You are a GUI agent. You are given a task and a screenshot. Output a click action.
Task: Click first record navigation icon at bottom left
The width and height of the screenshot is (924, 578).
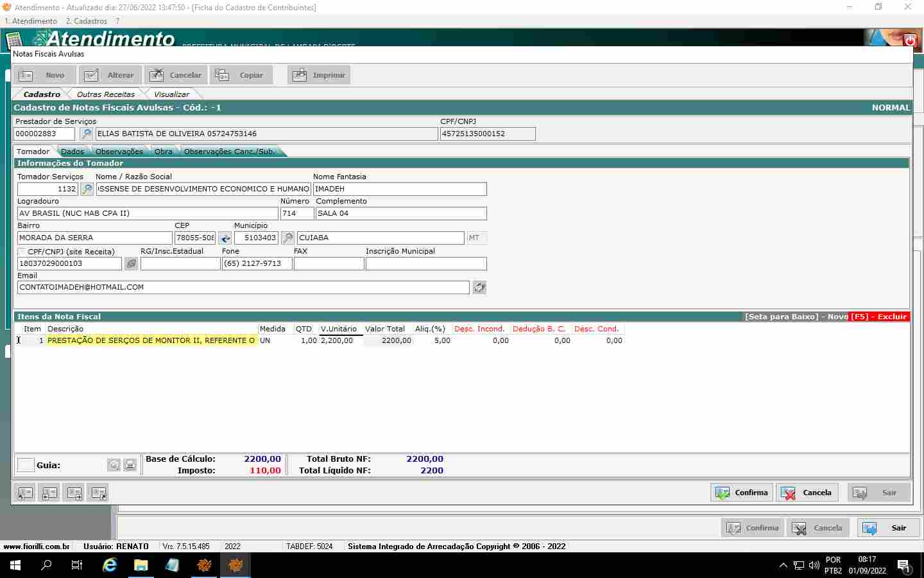tap(25, 493)
